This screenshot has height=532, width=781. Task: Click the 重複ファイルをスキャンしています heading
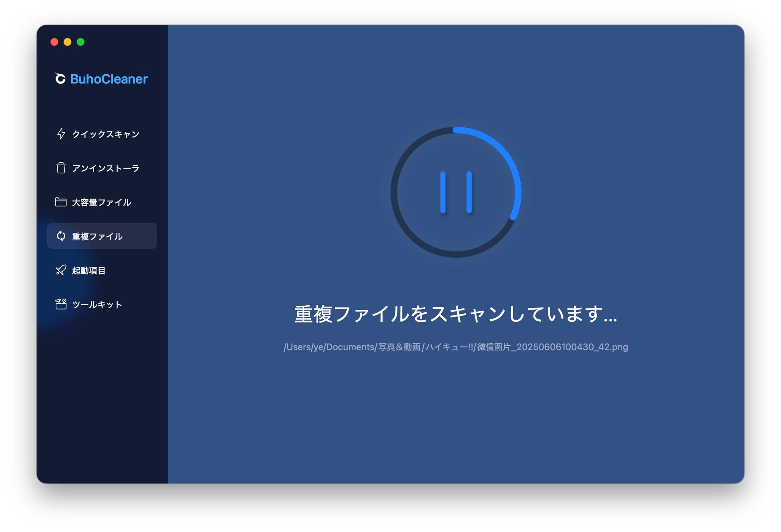click(x=455, y=314)
